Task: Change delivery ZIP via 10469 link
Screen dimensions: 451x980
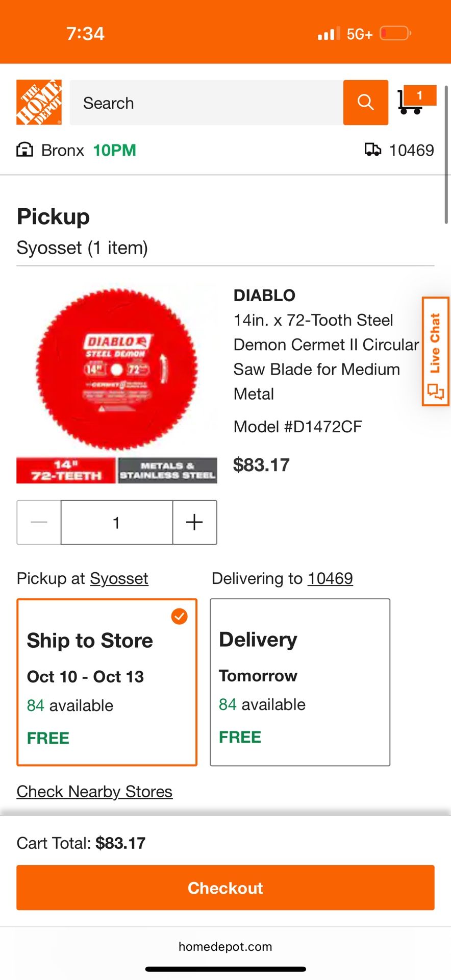Action: [x=330, y=578]
